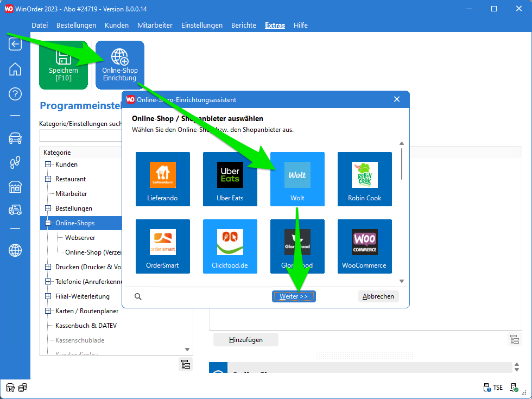The image size is (532, 399).
Task: Collapse the Online-Shops tree node
Action: click(x=48, y=223)
